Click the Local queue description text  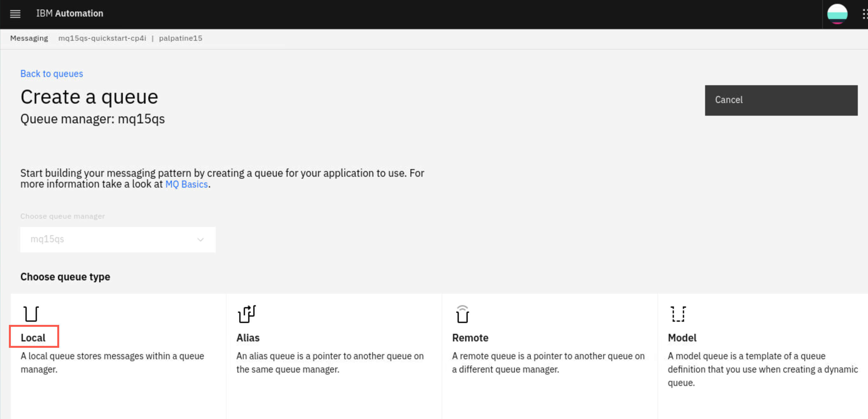112,362
